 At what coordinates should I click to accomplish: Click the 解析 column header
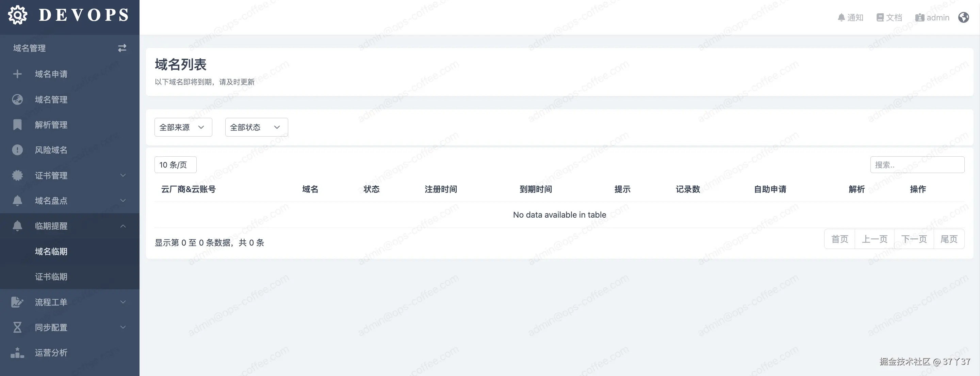click(x=857, y=189)
